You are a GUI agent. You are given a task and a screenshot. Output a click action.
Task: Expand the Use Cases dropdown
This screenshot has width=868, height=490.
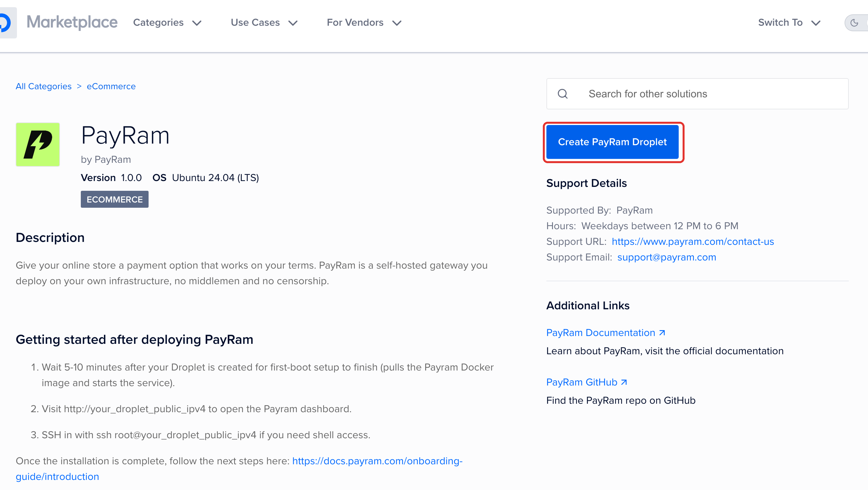(x=264, y=22)
